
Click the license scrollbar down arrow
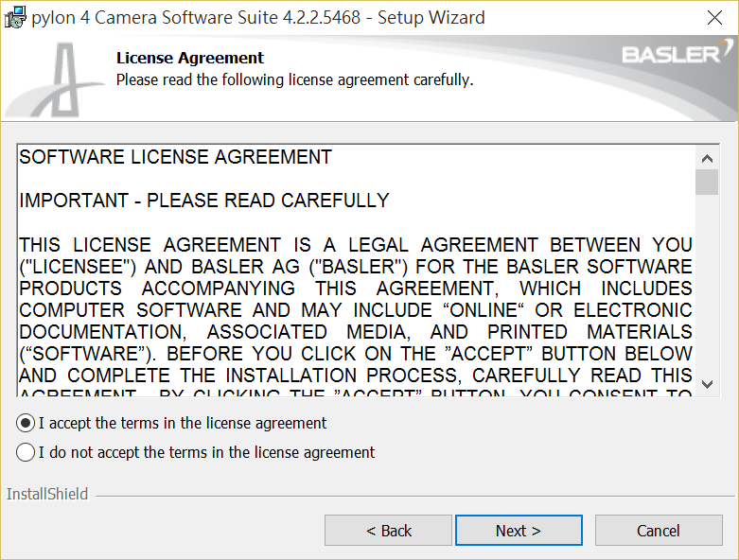pyautogui.click(x=707, y=384)
